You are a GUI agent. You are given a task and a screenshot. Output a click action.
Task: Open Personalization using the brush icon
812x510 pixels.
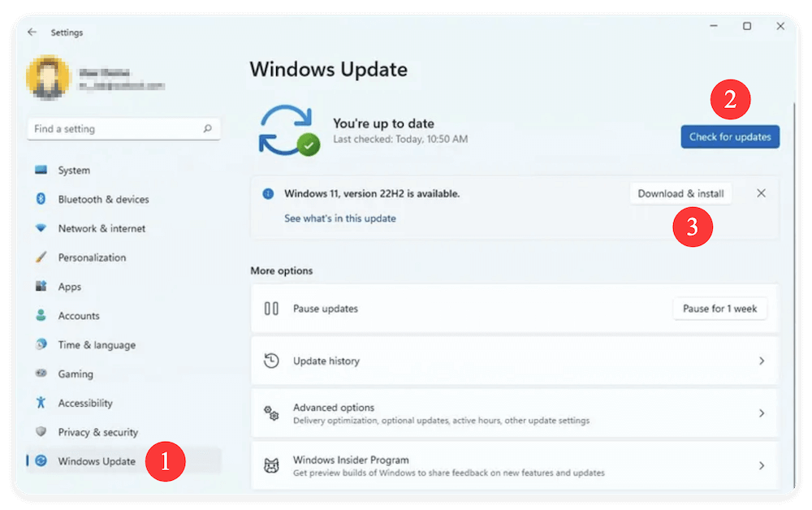pyautogui.click(x=42, y=257)
